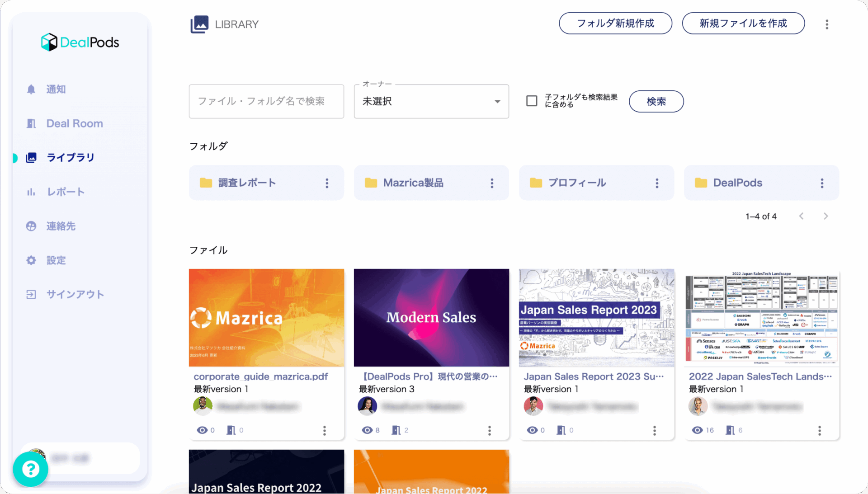The height and width of the screenshot is (494, 868).
Task: Select レポート in sidebar
Action: click(x=66, y=192)
